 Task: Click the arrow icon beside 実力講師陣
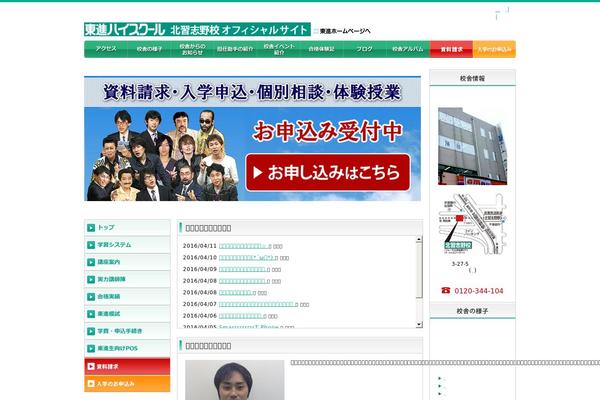pos(91,279)
